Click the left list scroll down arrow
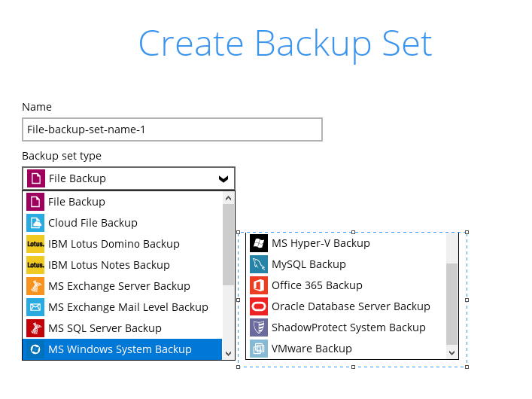This screenshot has width=532, height=399. (x=228, y=354)
